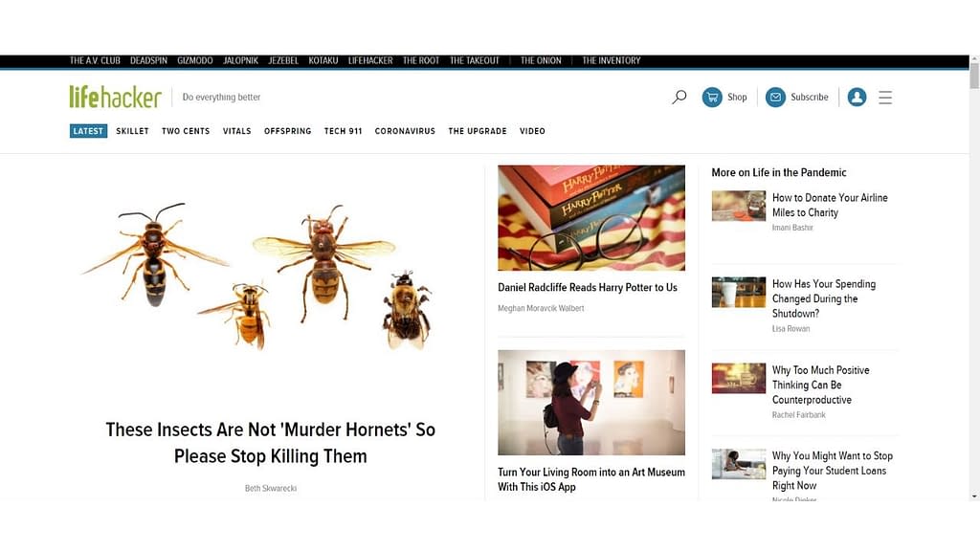Viewport: 980px width, 551px height.
Task: Open Daniel Radcliffe Reads Harry Potter article
Action: (x=588, y=287)
